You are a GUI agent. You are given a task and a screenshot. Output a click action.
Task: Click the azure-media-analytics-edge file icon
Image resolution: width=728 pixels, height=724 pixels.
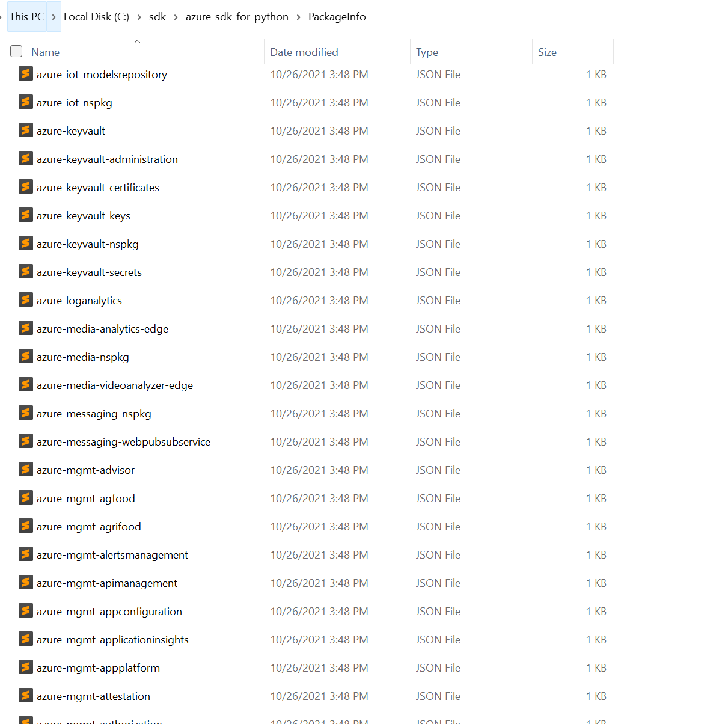[26, 328]
